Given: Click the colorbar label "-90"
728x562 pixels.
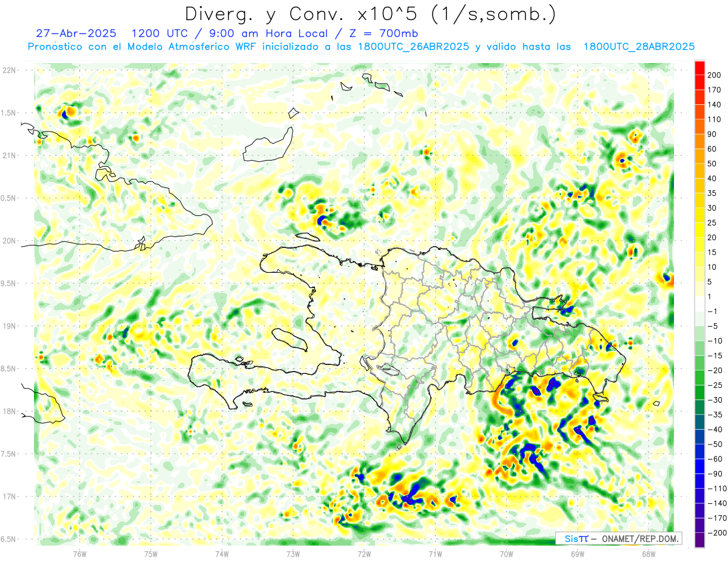Looking at the screenshot, I should pos(715,473).
